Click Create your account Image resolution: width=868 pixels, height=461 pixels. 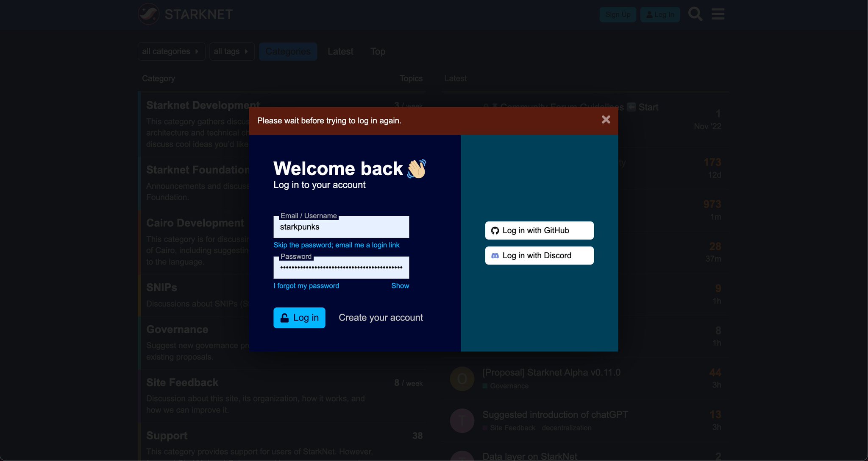pyautogui.click(x=381, y=318)
